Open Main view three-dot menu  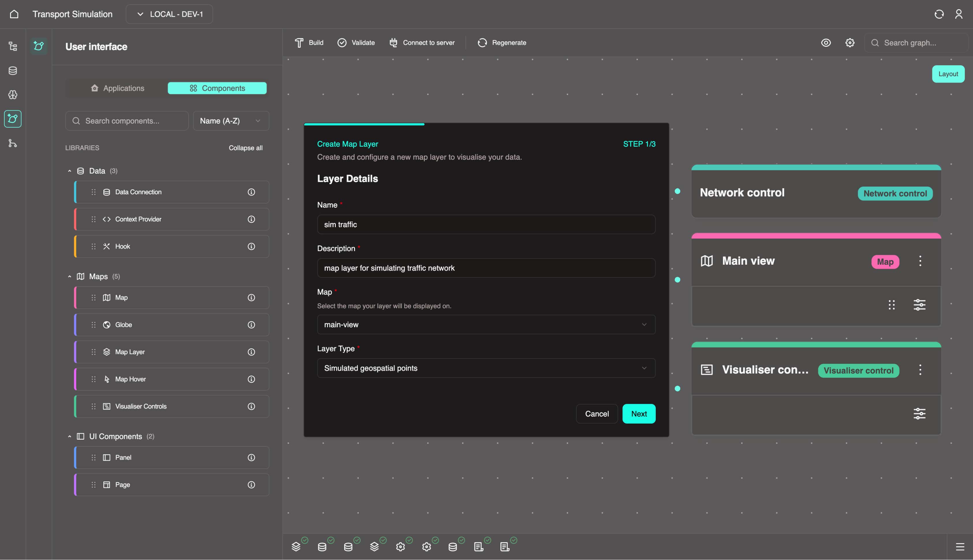pyautogui.click(x=920, y=261)
